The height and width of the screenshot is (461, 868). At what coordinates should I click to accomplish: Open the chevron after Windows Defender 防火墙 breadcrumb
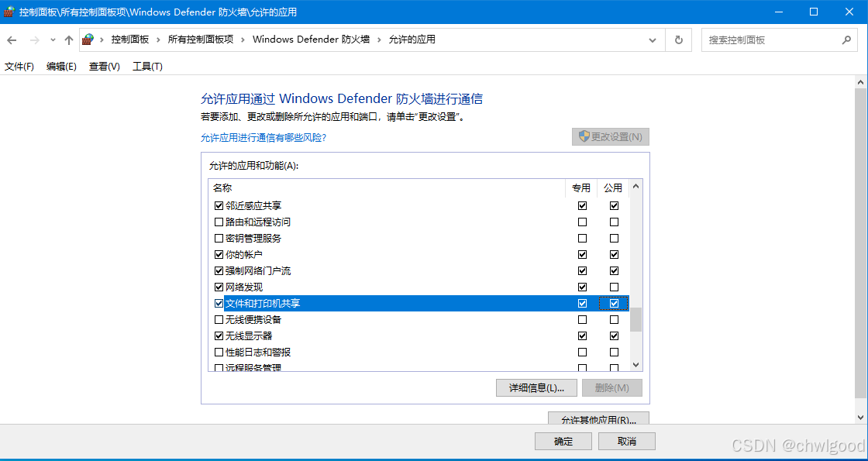(x=379, y=40)
